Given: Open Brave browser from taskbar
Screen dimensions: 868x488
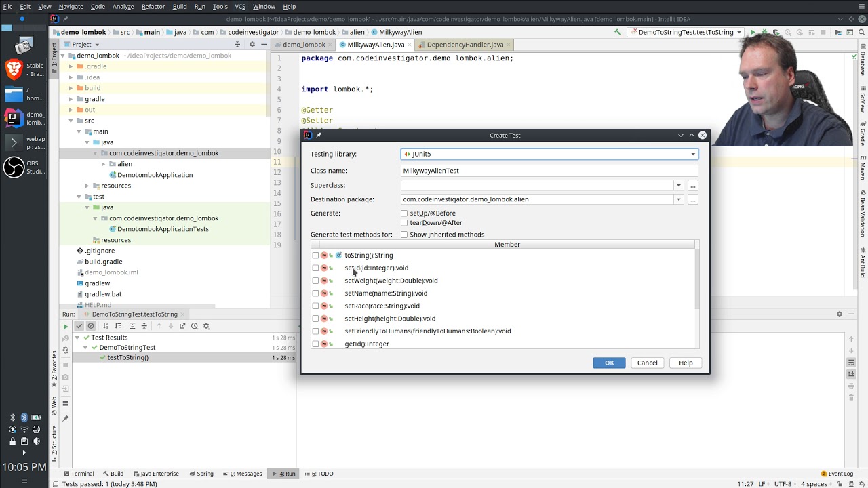Looking at the screenshot, I should click(x=24, y=69).
